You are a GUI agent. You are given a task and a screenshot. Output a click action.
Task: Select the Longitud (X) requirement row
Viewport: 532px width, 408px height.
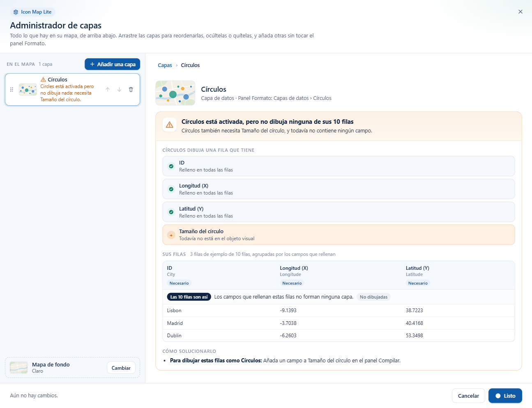coord(339,189)
